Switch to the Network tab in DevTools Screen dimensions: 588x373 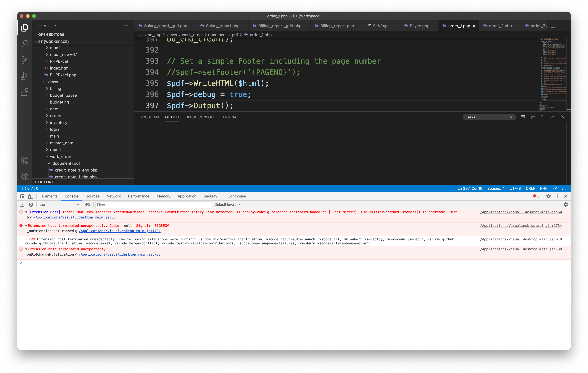(x=113, y=196)
